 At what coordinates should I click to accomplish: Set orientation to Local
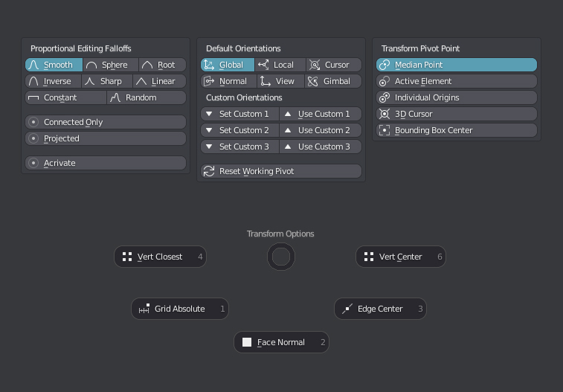[280, 65]
